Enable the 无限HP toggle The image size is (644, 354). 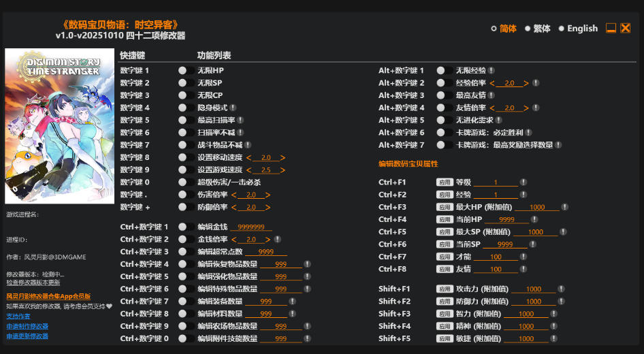click(186, 70)
